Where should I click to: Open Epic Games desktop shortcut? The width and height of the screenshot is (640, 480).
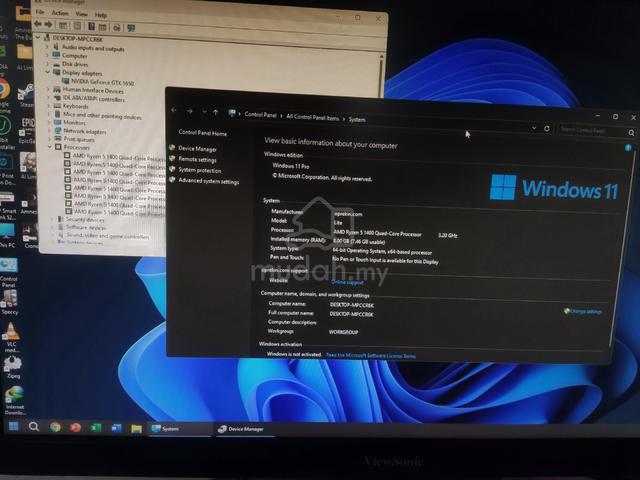click(x=27, y=131)
